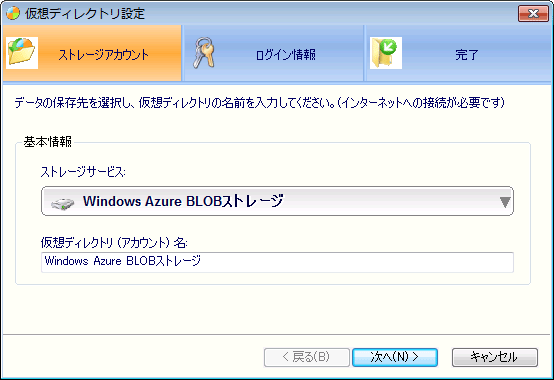554x380 pixels.
Task: Click the 仮想ディレクトリ設定 window title
Action: (85, 13)
